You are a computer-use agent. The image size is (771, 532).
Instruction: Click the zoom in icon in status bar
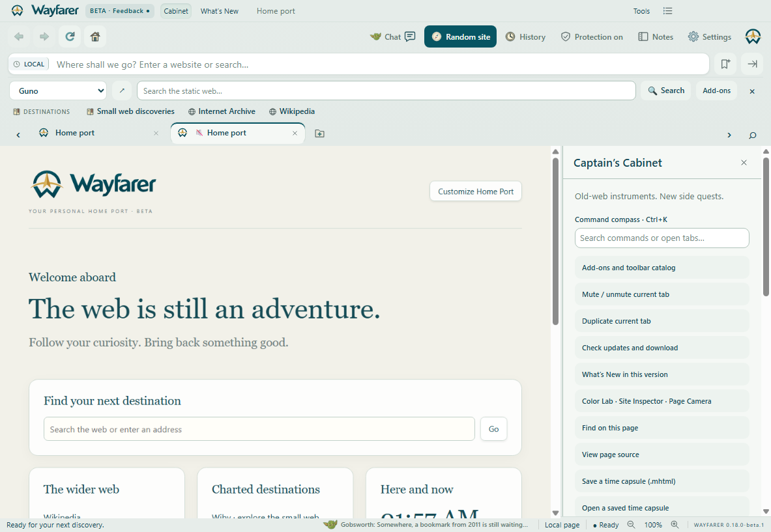675,525
